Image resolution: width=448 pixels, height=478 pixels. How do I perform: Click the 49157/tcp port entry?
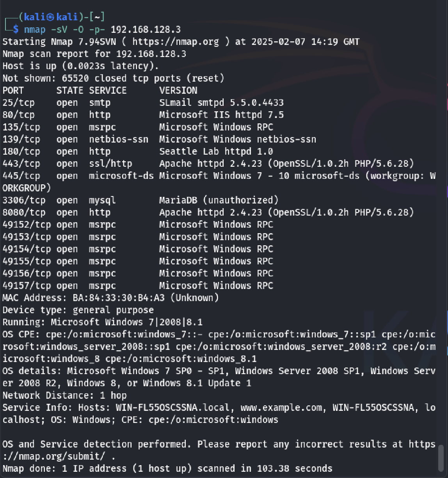pyautogui.click(x=27, y=285)
